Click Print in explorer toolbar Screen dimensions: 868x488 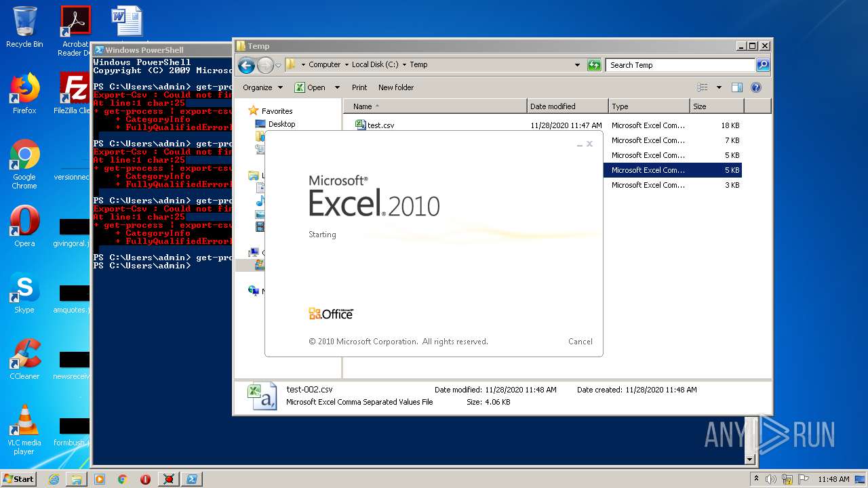pyautogui.click(x=359, y=87)
